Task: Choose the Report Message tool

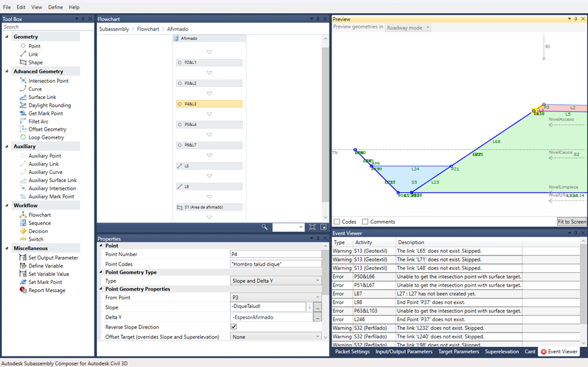Action: pyautogui.click(x=47, y=291)
